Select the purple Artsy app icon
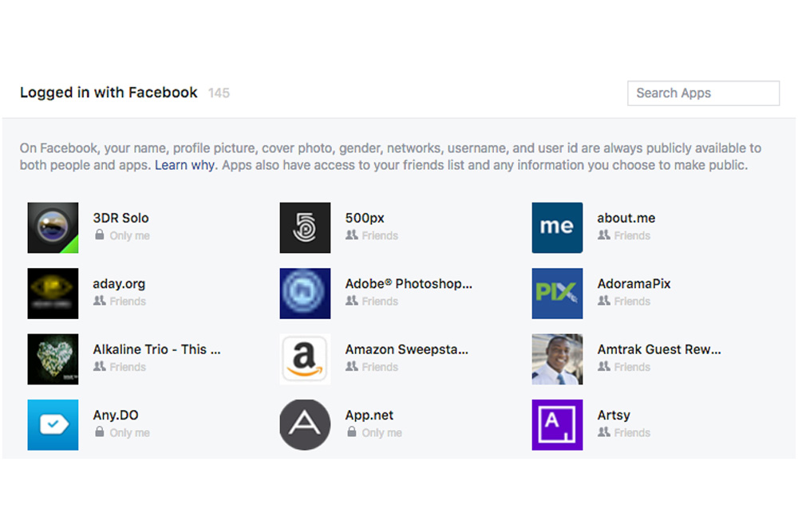The height and width of the screenshot is (532, 798). [x=557, y=424]
